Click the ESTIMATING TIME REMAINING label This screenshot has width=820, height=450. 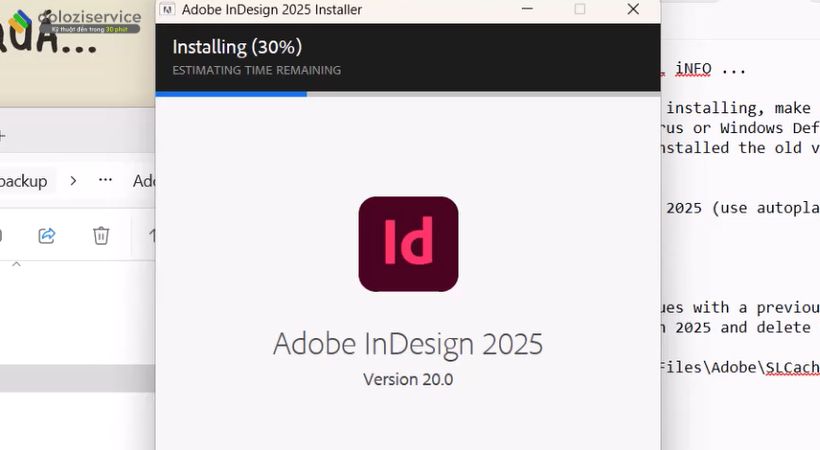pos(256,70)
